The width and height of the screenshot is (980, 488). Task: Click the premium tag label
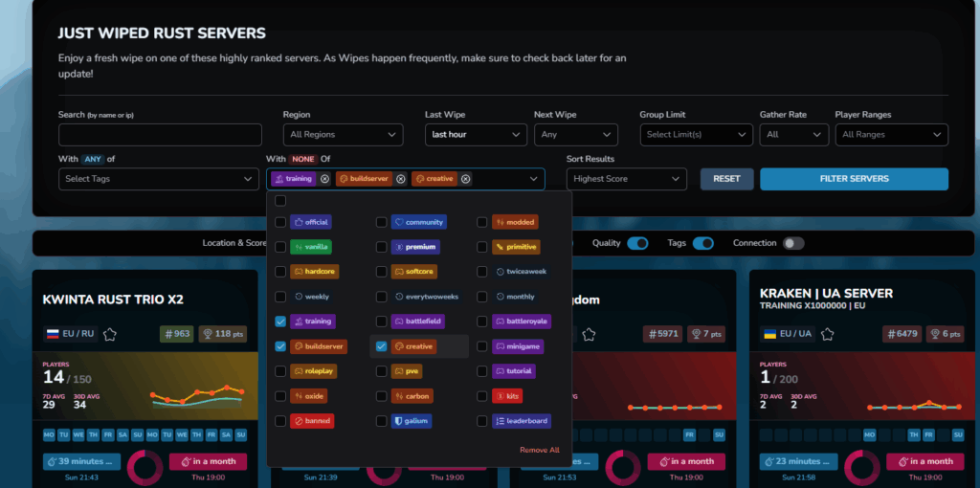[415, 247]
